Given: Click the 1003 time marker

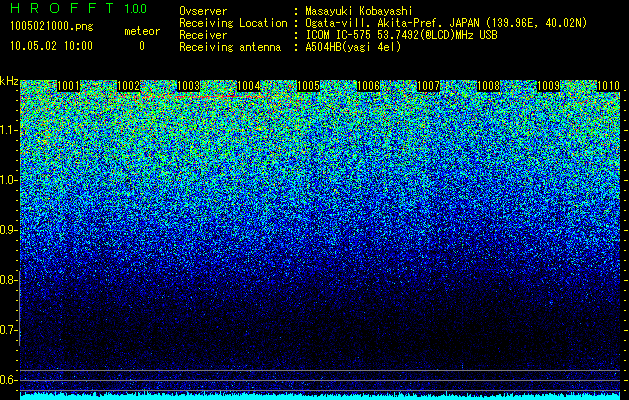Looking at the screenshot, I should [x=189, y=86].
